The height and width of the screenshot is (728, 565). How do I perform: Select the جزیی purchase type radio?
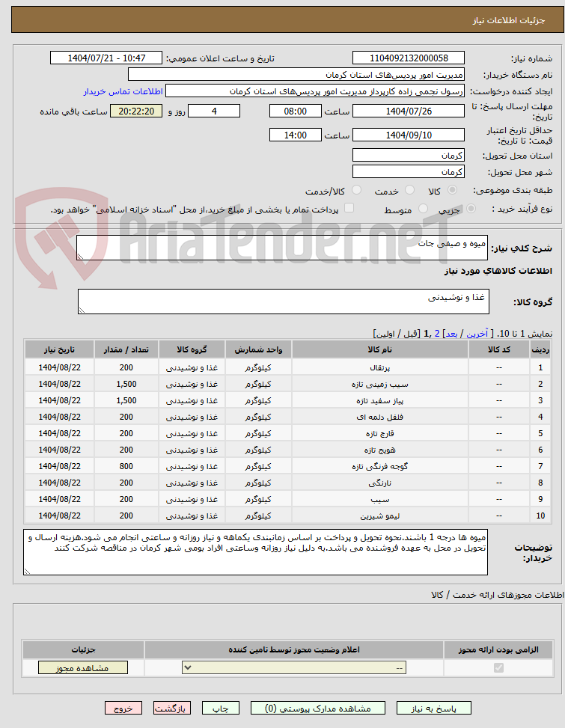tap(471, 209)
